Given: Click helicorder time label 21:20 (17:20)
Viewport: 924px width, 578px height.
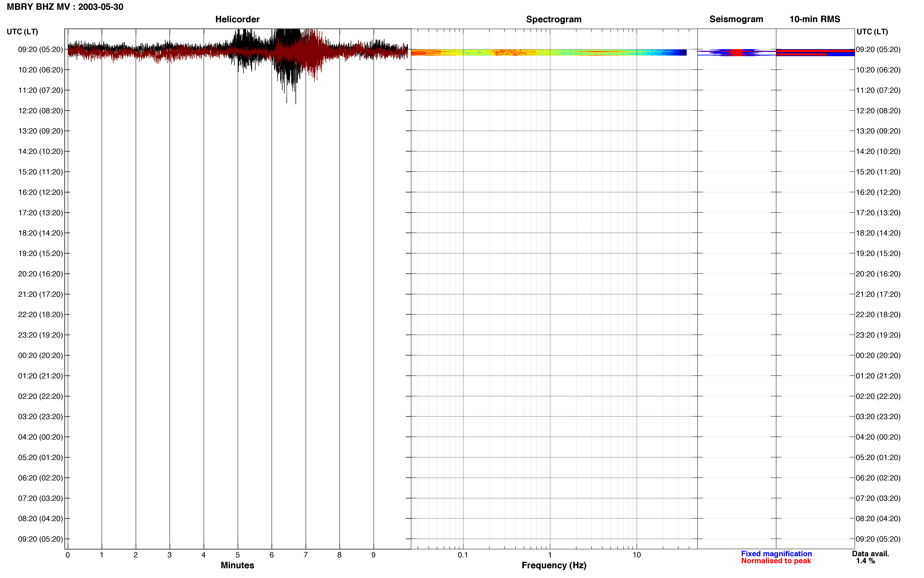Looking at the screenshot, I should [x=41, y=294].
